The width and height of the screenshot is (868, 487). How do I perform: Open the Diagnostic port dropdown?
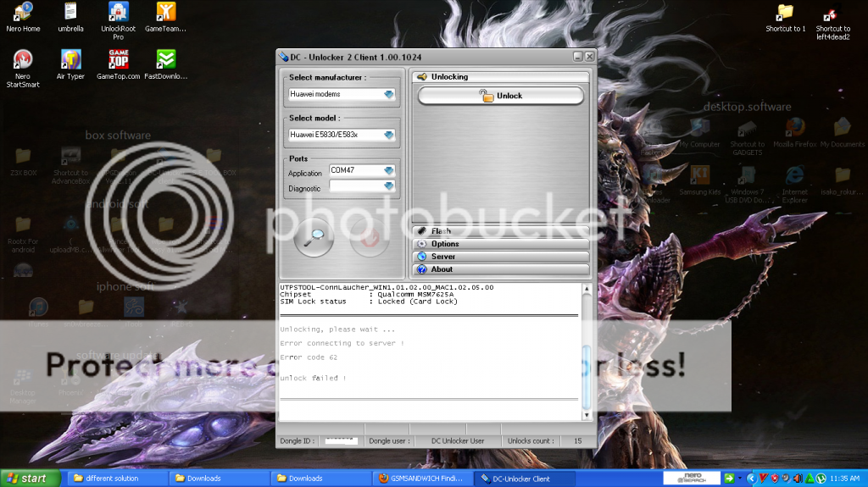(389, 186)
